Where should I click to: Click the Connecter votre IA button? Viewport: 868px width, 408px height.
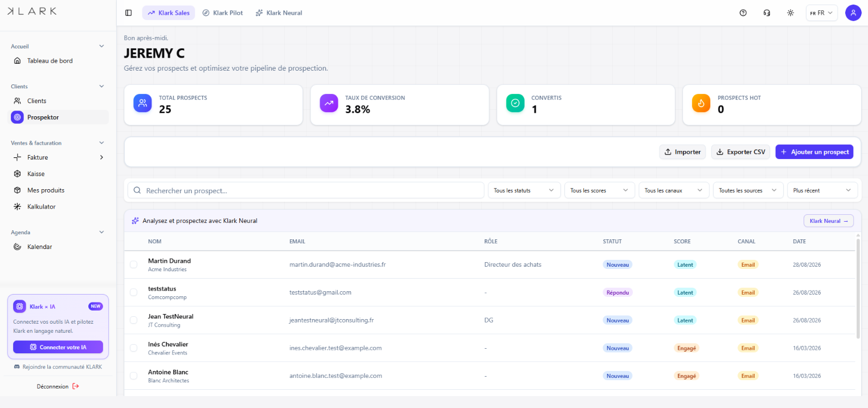coord(58,347)
